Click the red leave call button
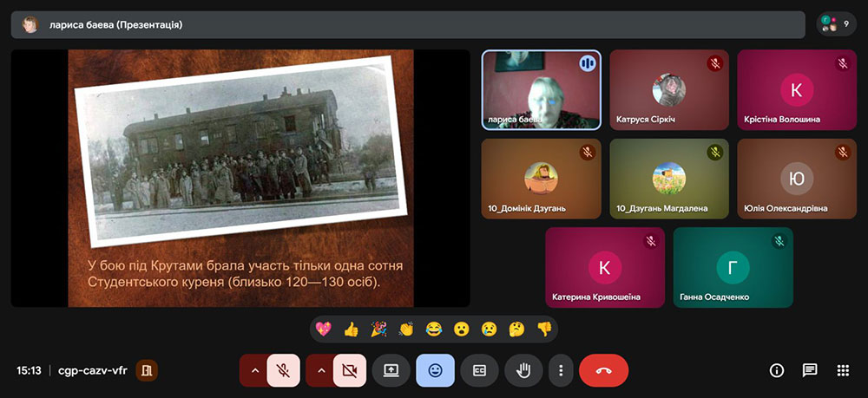This screenshot has width=868, height=398. coord(603,370)
